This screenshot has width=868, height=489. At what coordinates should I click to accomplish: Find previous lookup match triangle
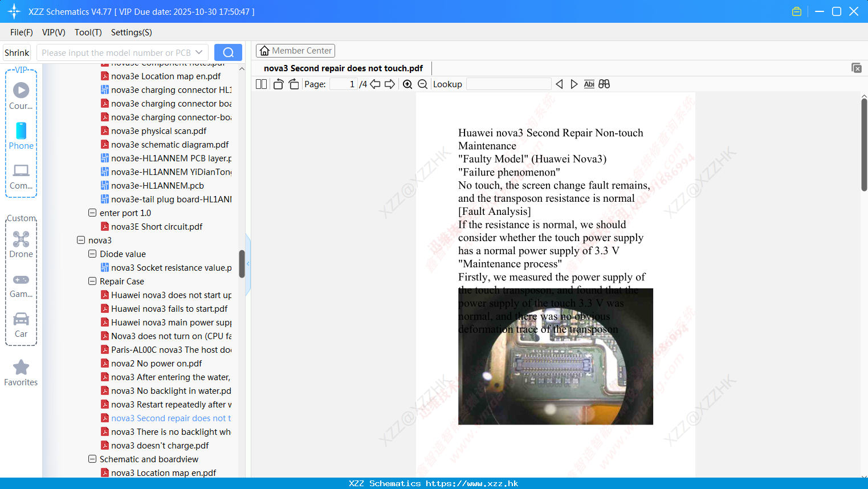pos(559,84)
